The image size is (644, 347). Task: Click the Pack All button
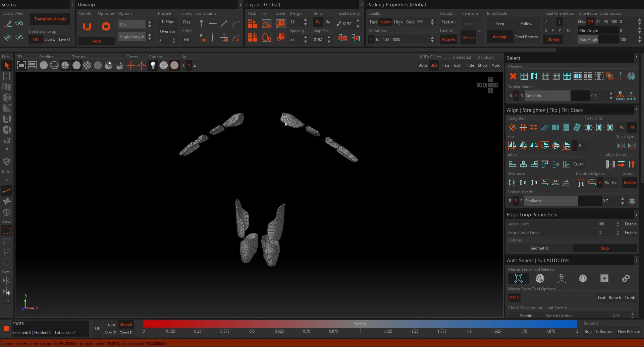click(x=448, y=22)
